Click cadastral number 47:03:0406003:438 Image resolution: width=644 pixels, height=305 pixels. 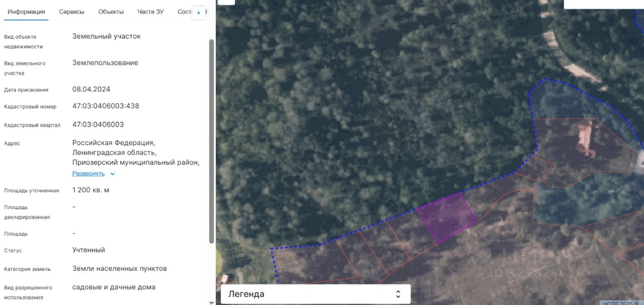click(106, 106)
